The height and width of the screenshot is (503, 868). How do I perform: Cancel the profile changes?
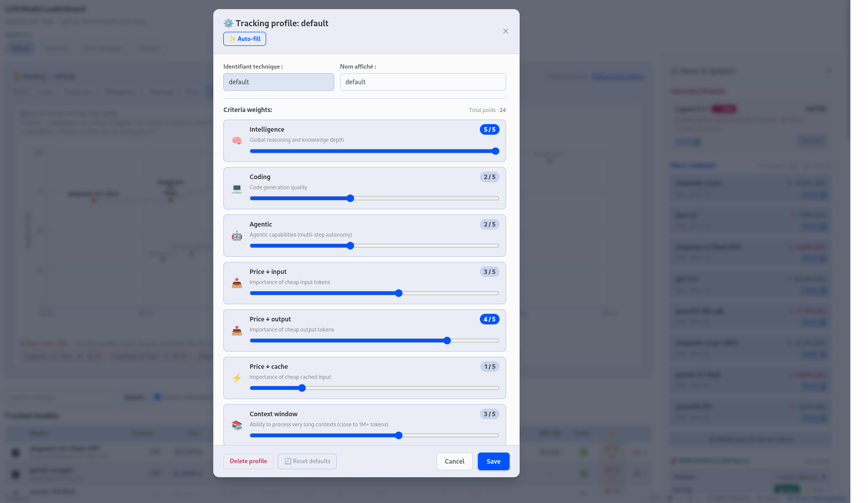tap(455, 461)
